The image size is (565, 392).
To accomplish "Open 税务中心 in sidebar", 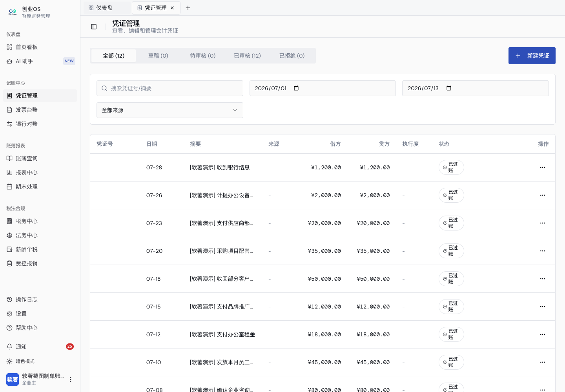I will pos(40,221).
